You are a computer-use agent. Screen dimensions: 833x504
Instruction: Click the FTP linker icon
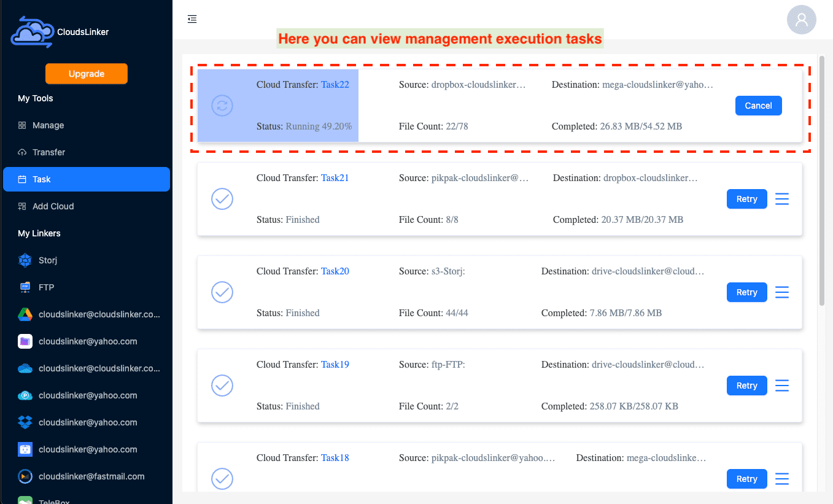[25, 287]
